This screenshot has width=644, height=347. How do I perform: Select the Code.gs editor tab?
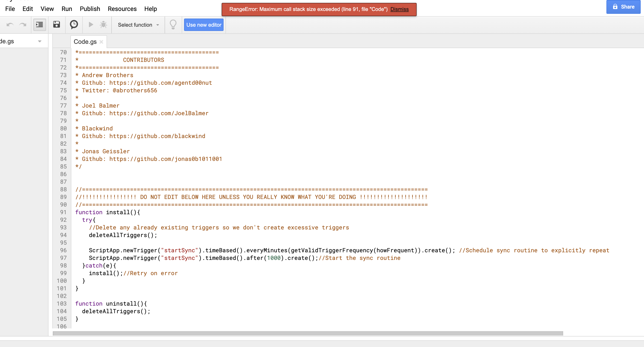[85, 41]
